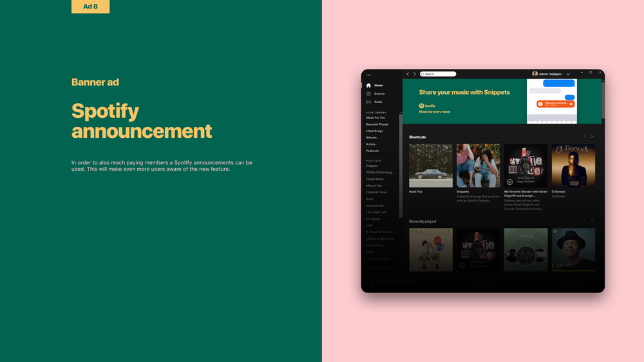Click the 24kGoldn artist name

click(x=558, y=196)
